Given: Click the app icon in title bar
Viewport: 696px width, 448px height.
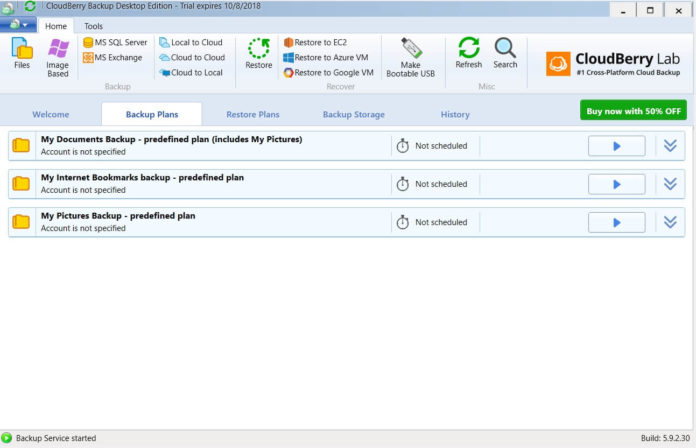Looking at the screenshot, I should coord(8,8).
